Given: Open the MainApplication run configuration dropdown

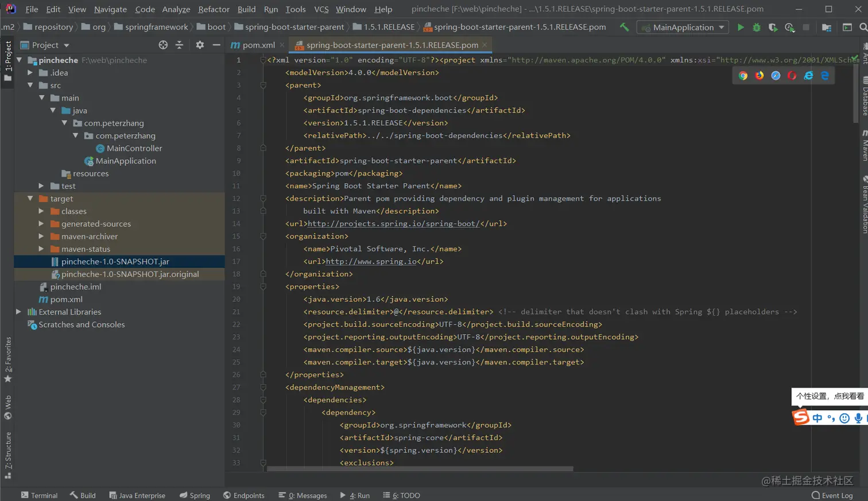Looking at the screenshot, I should point(683,27).
